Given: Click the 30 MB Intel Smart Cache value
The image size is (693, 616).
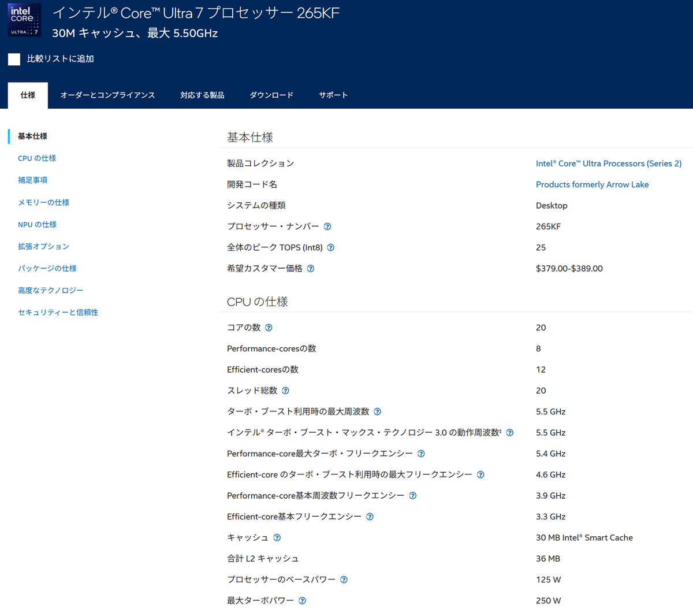Looking at the screenshot, I should [x=584, y=537].
